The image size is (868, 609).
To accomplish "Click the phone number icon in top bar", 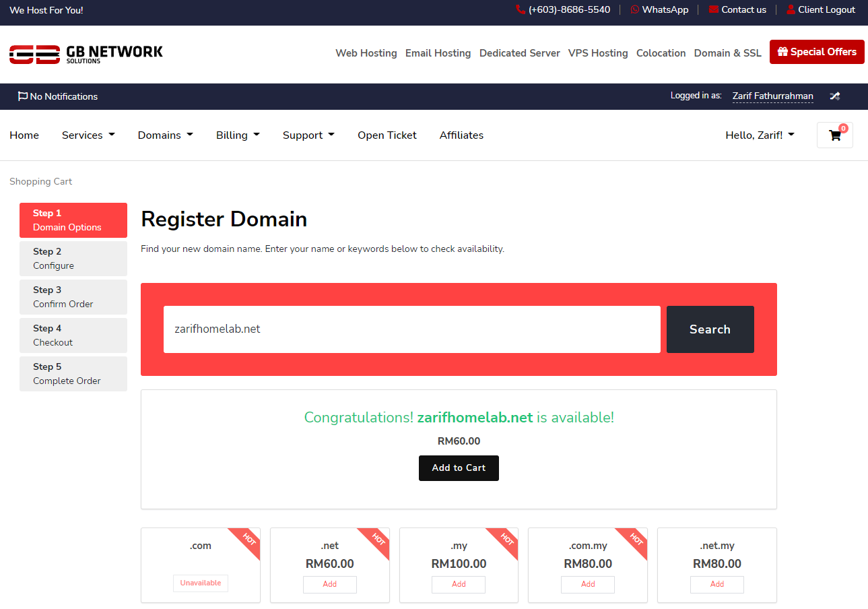I will pyautogui.click(x=520, y=9).
